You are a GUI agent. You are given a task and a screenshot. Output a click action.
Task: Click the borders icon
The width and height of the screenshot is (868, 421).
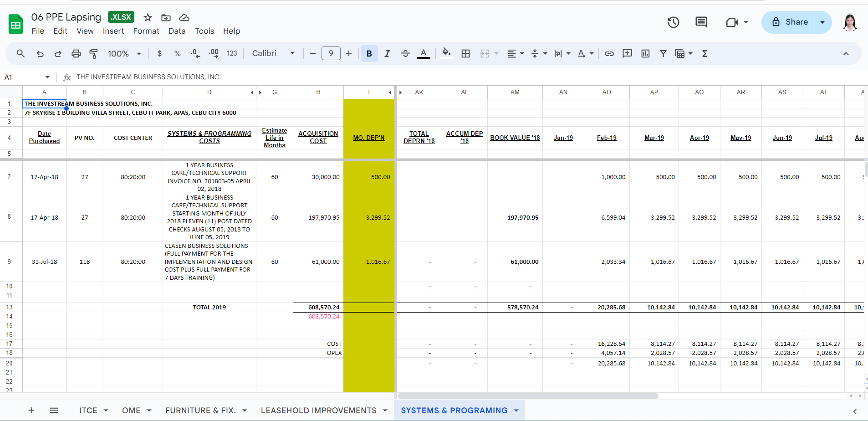tap(465, 54)
